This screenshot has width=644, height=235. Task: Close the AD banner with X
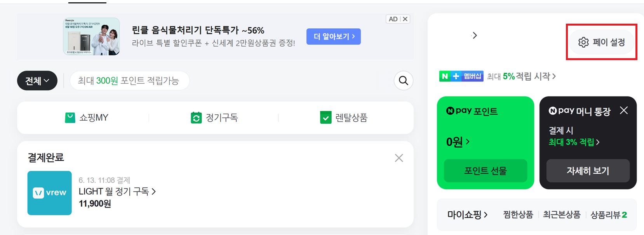pyautogui.click(x=405, y=19)
